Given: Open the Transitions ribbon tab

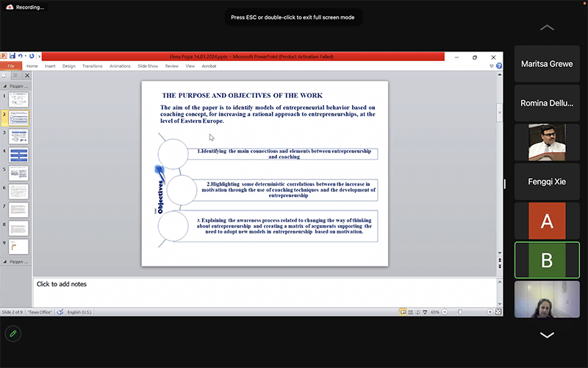Looking at the screenshot, I should coord(93,66).
